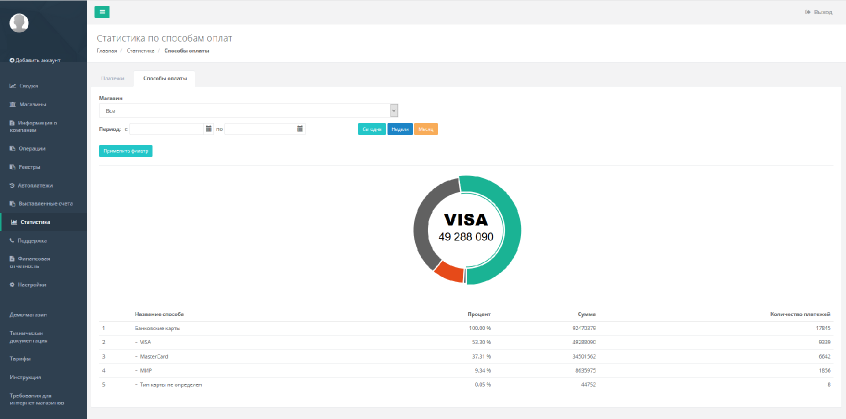Select the "Способы оплаты" tab
Screen dimensions: 846x419
point(165,79)
